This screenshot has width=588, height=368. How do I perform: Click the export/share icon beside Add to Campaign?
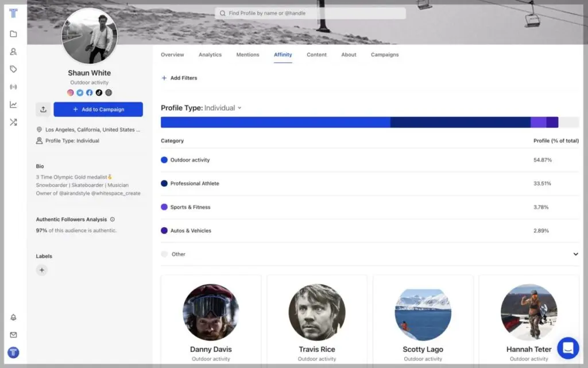[x=44, y=109]
